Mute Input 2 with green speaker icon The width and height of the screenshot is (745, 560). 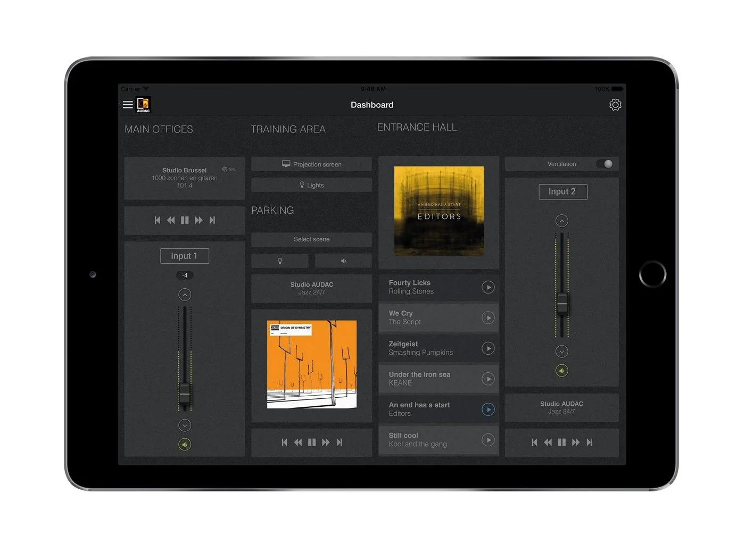coord(562,371)
